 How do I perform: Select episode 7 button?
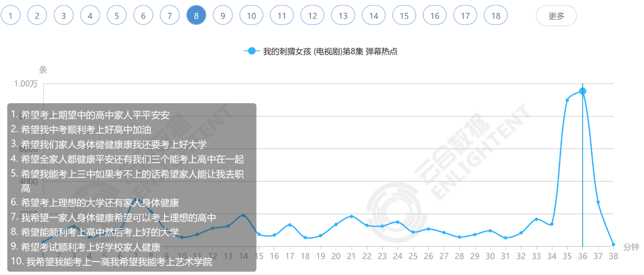point(170,16)
